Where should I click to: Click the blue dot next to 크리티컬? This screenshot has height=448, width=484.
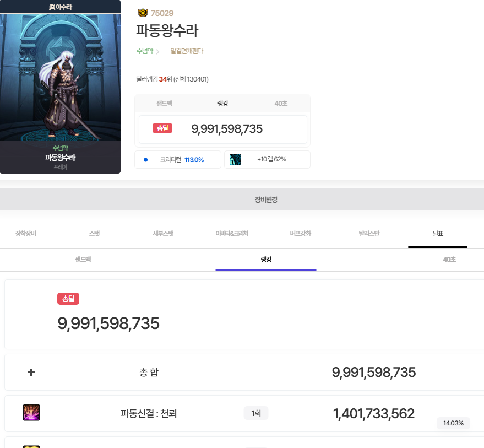pos(146,160)
